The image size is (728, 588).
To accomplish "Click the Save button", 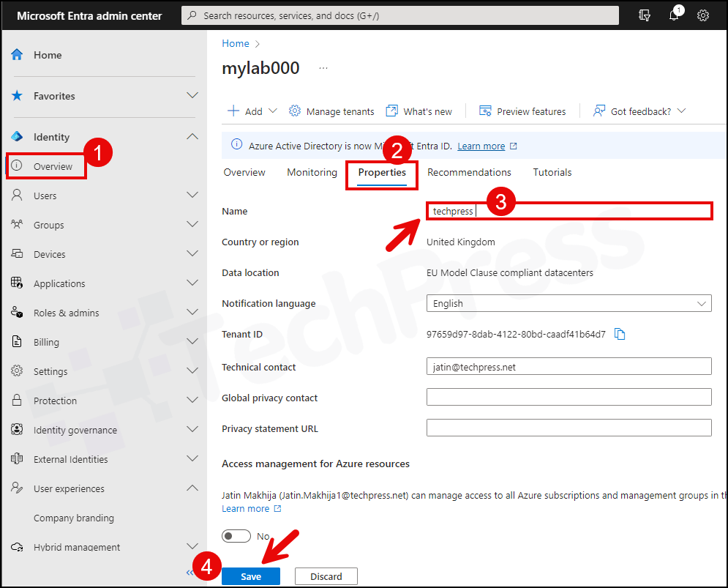I will (x=251, y=576).
